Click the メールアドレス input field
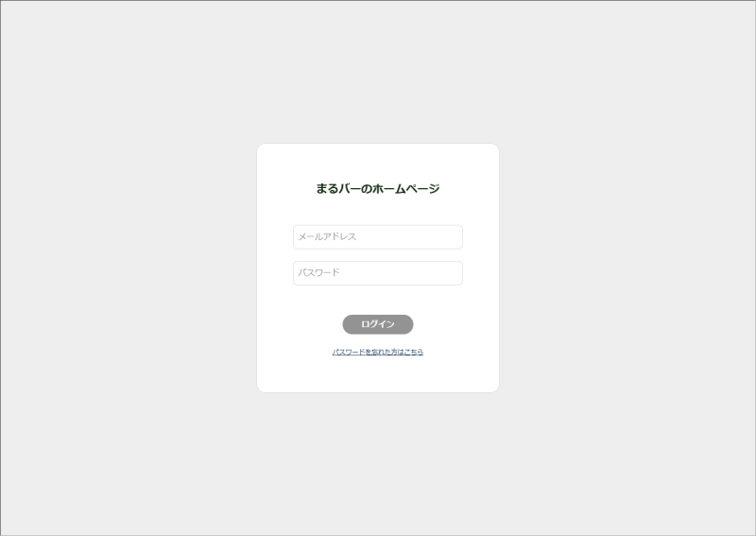Image resolution: width=756 pixels, height=536 pixels. pyautogui.click(x=377, y=237)
